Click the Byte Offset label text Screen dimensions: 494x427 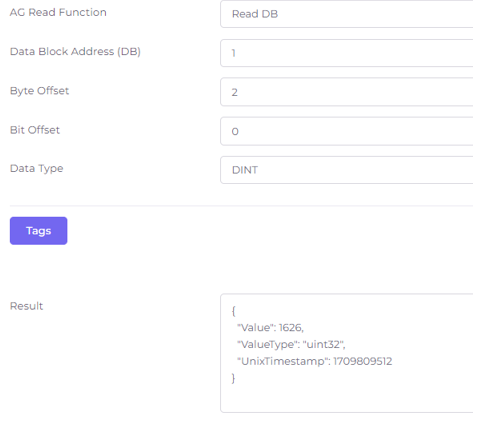(39, 91)
